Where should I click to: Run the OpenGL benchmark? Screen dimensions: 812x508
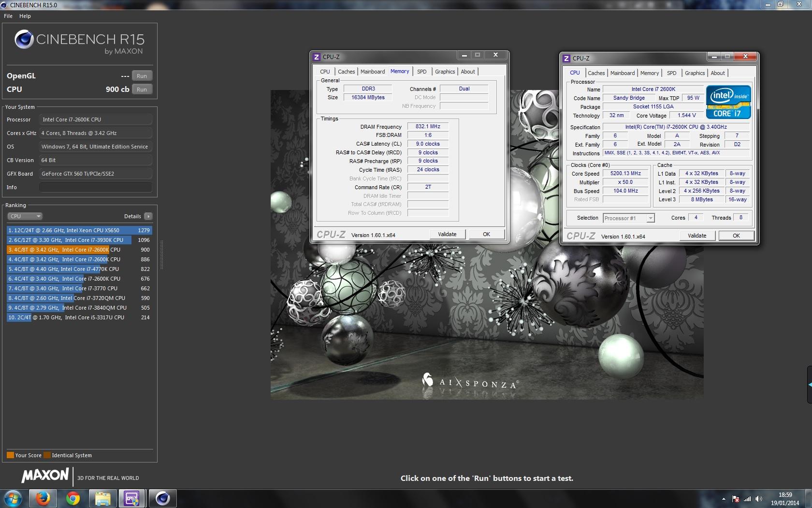coord(142,76)
